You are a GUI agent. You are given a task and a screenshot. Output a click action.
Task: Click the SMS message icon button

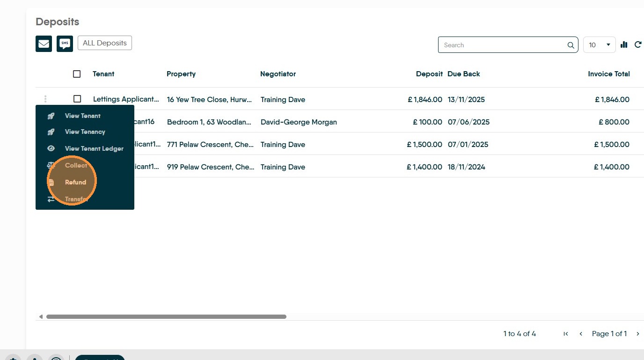point(65,44)
